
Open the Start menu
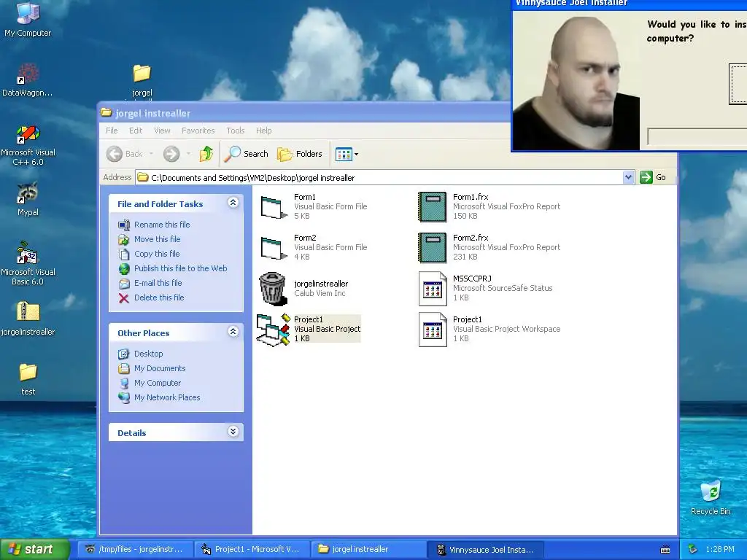pyautogui.click(x=35, y=550)
